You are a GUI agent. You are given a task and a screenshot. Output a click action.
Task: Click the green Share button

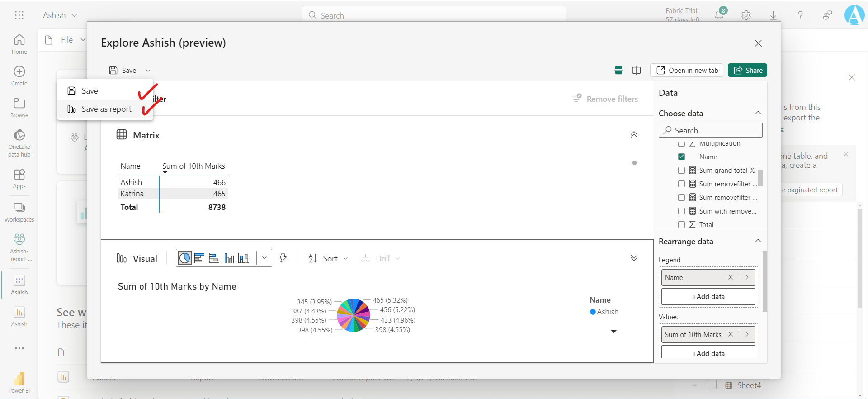pyautogui.click(x=747, y=71)
